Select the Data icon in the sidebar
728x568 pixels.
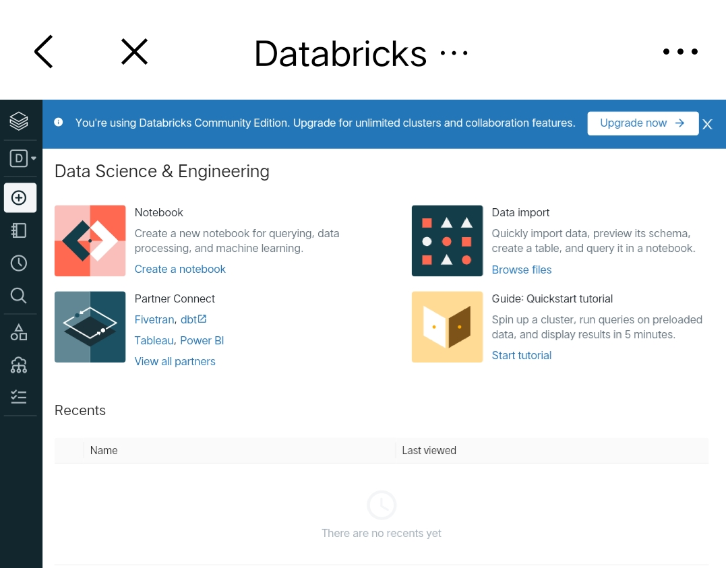[20, 332]
